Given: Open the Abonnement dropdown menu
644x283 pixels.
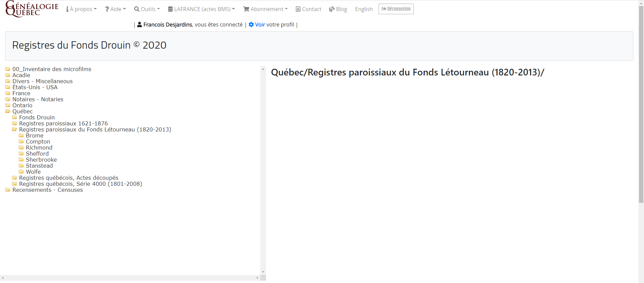Looking at the screenshot, I should pos(265,9).
